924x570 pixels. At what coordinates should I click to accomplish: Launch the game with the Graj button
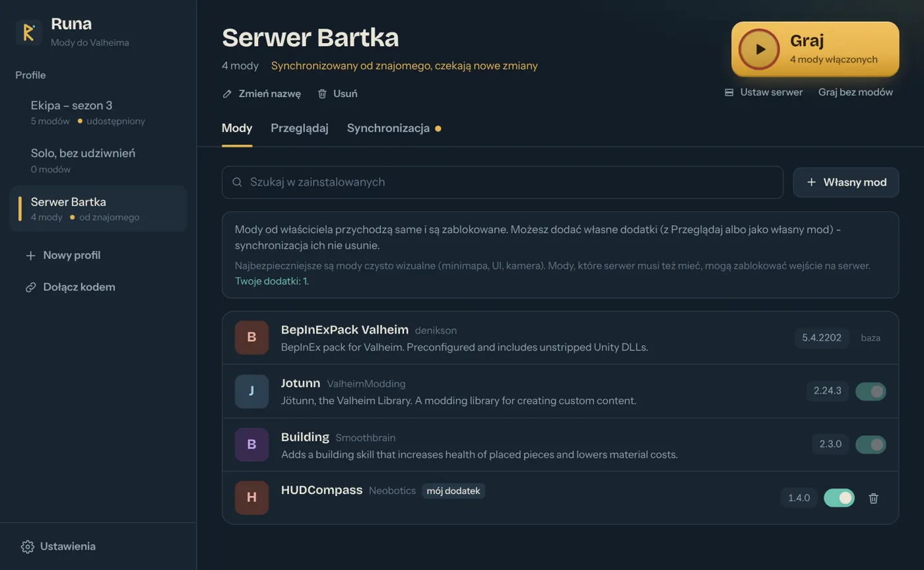pyautogui.click(x=815, y=49)
